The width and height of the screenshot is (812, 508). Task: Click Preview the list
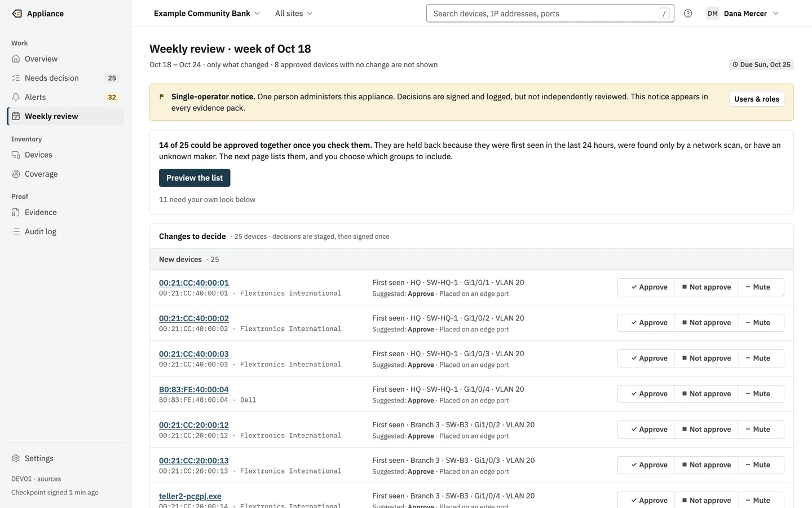(195, 178)
